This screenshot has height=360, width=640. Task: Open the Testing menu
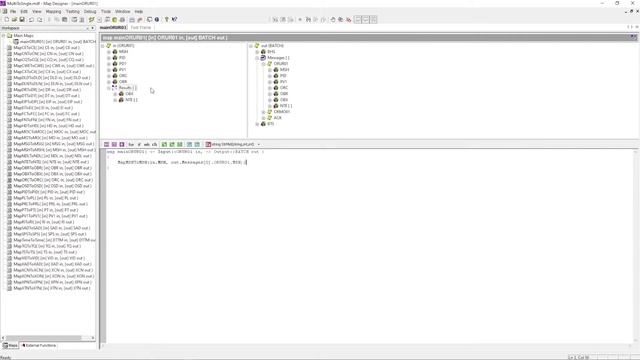click(73, 11)
